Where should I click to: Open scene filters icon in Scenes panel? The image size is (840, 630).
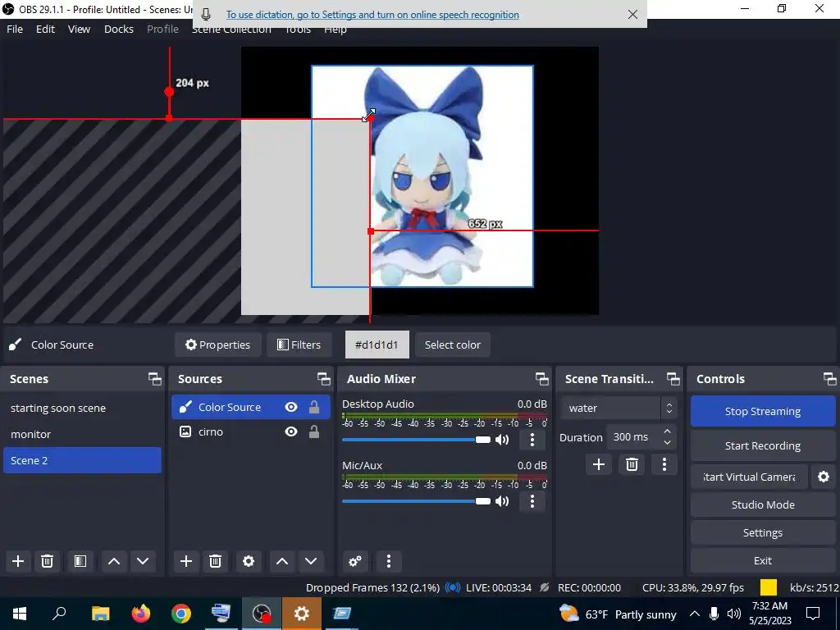point(80,561)
